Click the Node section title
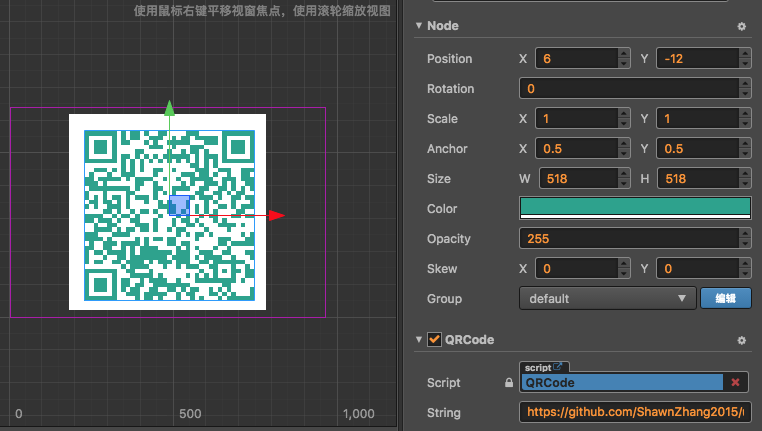 click(x=443, y=26)
